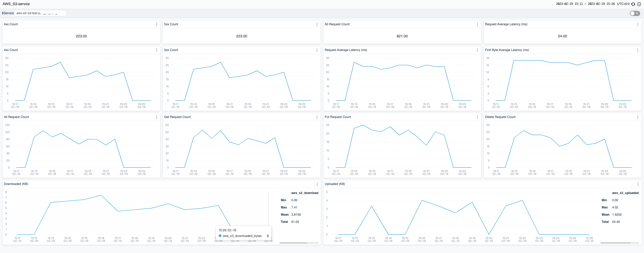The image size is (644, 253).
Task: Open the First Byte Average Latency menu
Action: click(637, 50)
